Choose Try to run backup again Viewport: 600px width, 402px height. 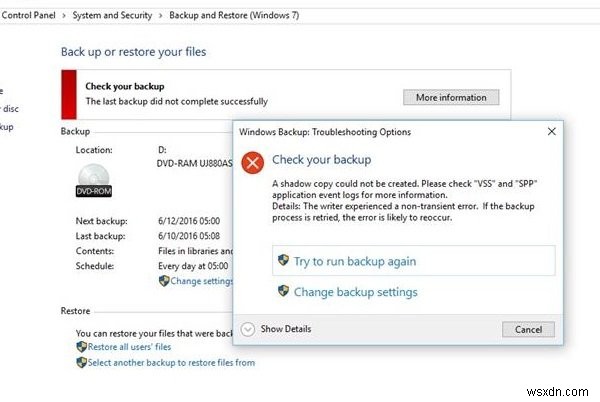[x=354, y=261]
